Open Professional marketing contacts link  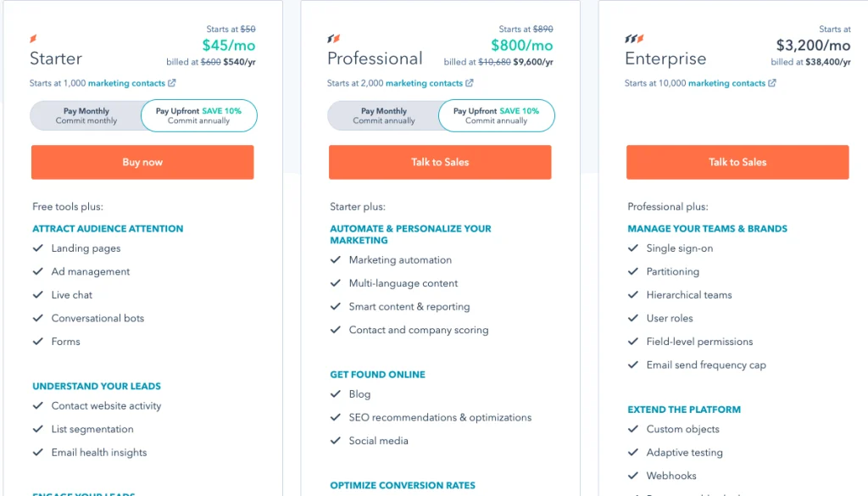pyautogui.click(x=424, y=83)
